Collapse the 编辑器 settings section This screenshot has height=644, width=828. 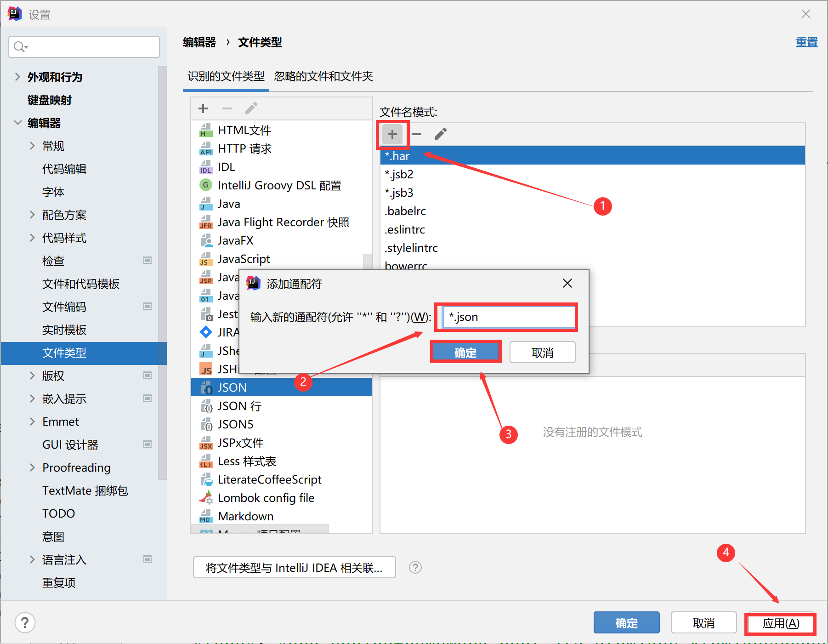(17, 123)
